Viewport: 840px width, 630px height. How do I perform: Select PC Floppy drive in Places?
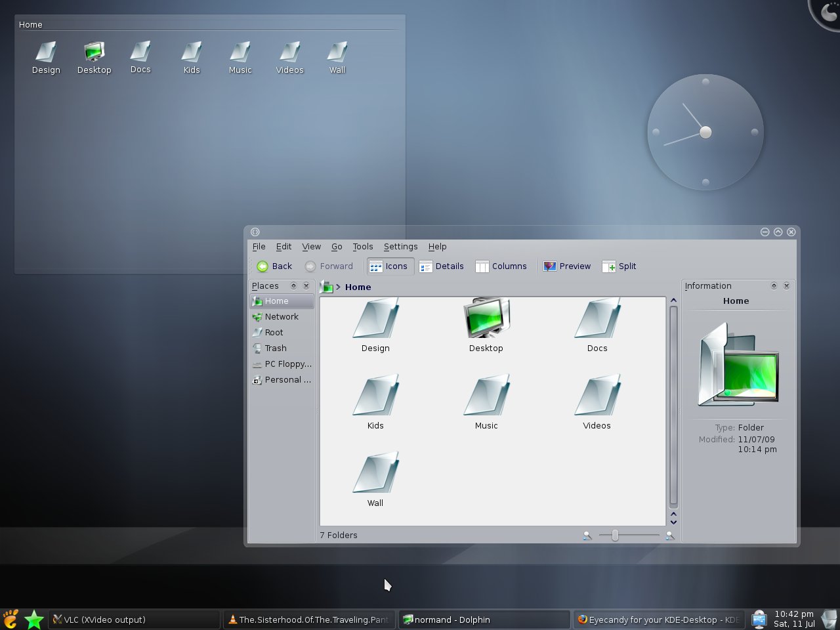pos(282,364)
